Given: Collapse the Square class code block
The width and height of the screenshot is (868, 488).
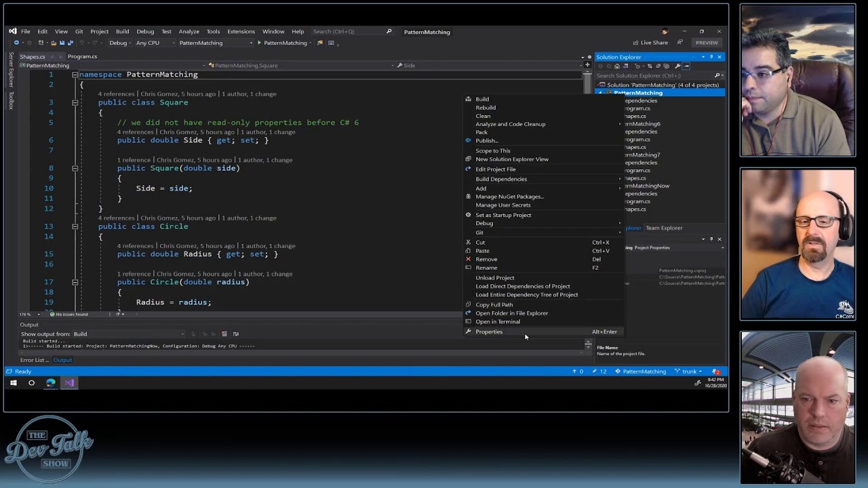Looking at the screenshot, I should coord(75,102).
